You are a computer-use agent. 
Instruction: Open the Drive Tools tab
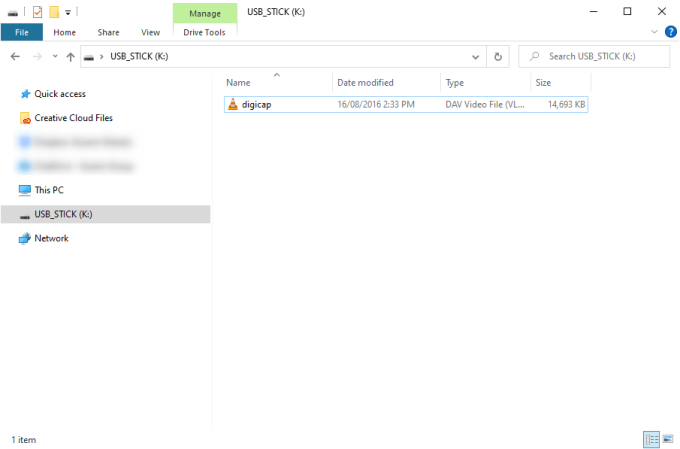pyautogui.click(x=205, y=32)
